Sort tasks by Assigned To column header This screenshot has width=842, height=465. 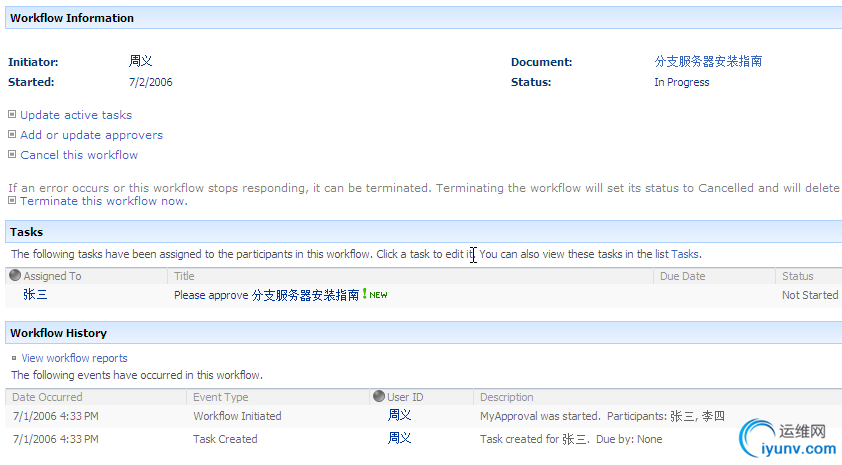click(52, 276)
